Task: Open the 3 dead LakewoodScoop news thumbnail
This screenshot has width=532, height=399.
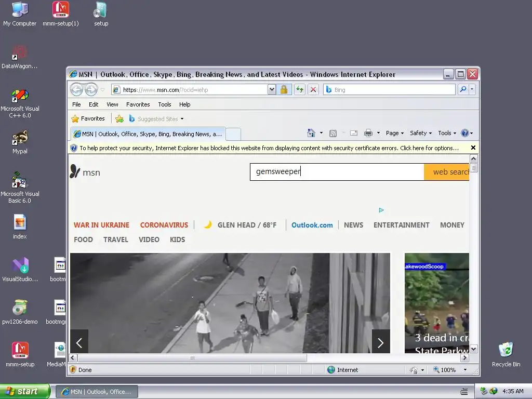Action: (x=436, y=303)
